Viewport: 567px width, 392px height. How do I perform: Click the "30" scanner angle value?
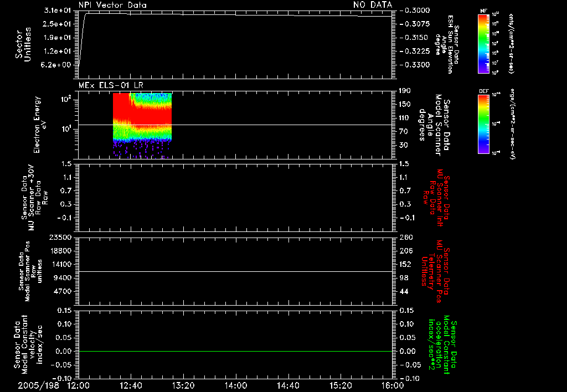coord(403,145)
